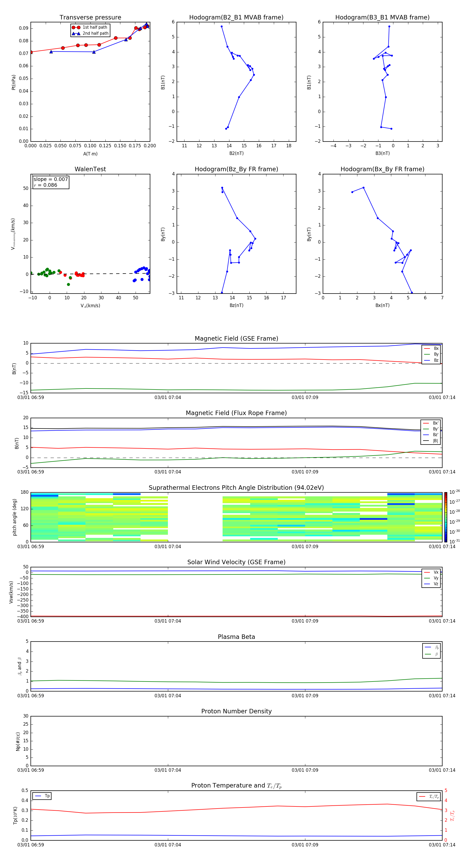This screenshot has width=473, height=868.
Task: Select 'By' in the GSE magnetic field legend
Action: pyautogui.click(x=431, y=355)
